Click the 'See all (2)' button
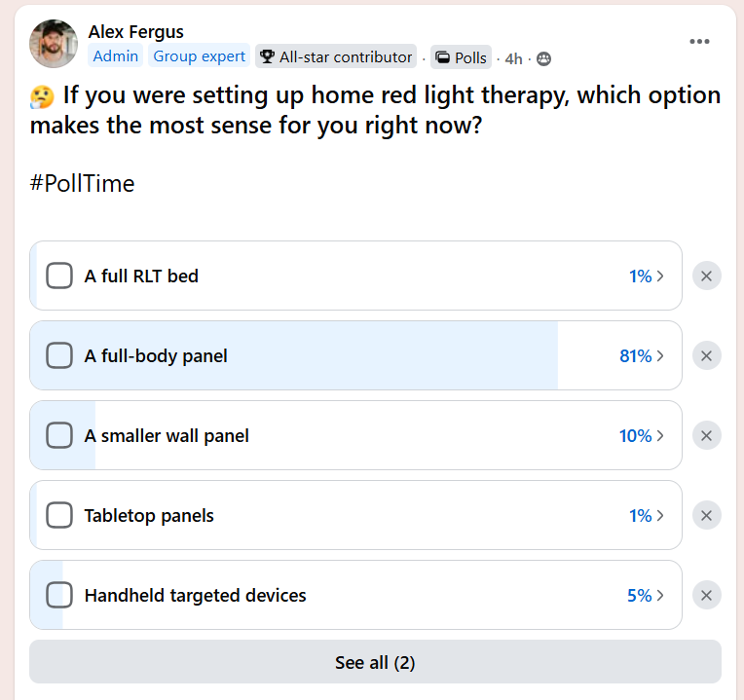This screenshot has height=700, width=744. (375, 663)
